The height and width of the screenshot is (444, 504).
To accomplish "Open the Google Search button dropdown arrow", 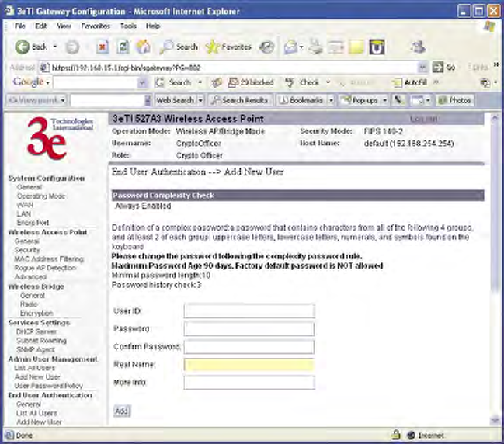I will click(x=200, y=82).
